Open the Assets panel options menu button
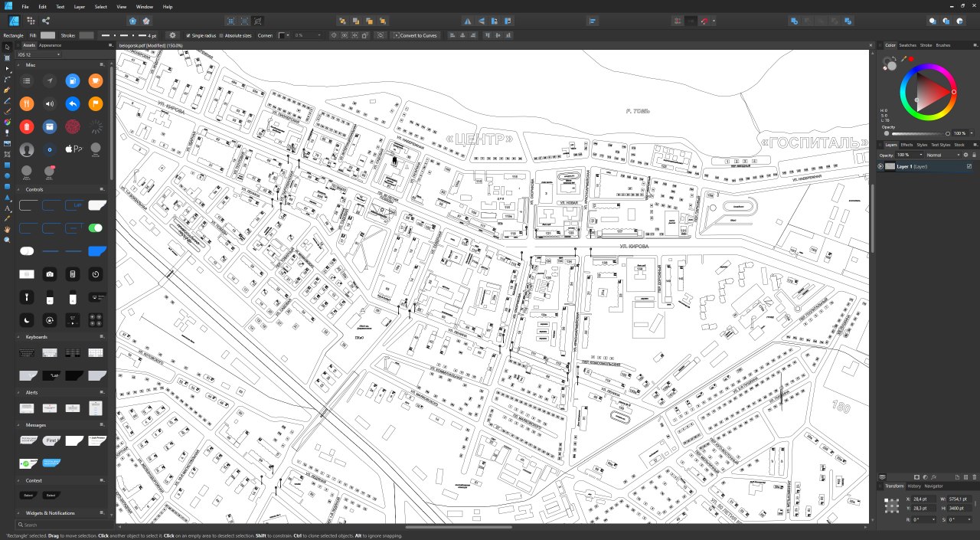The width and height of the screenshot is (980, 540). click(x=109, y=45)
